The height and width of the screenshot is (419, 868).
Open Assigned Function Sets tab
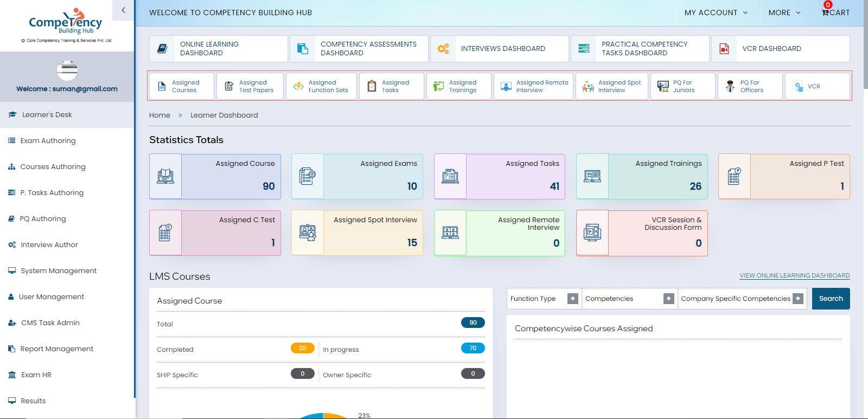tap(321, 86)
